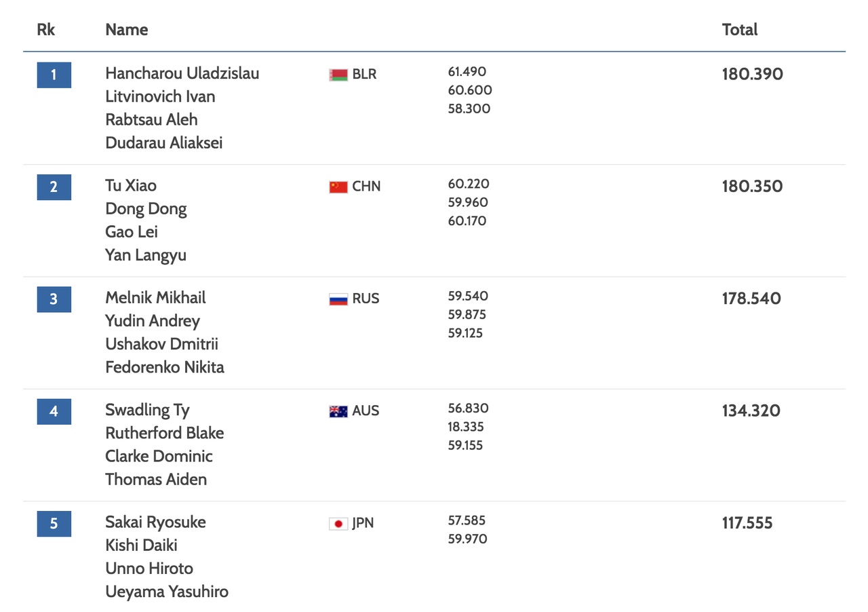Image resolution: width=868 pixels, height=612 pixels.
Task: Select the rank 1 badge
Action: coord(54,75)
